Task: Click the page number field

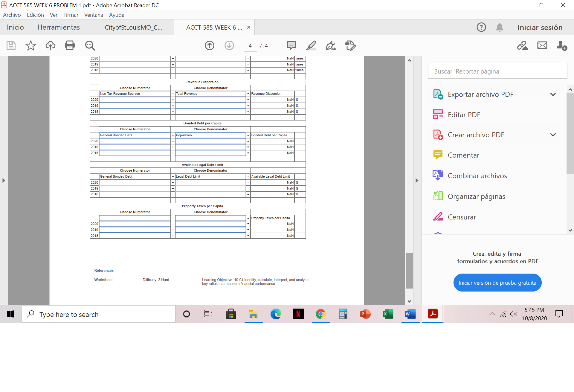Action: pyautogui.click(x=250, y=45)
